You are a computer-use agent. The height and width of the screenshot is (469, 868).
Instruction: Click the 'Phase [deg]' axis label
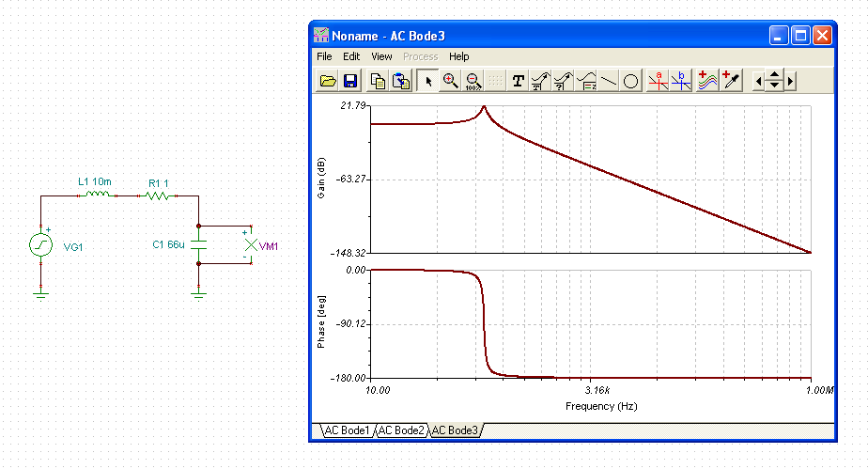[321, 321]
